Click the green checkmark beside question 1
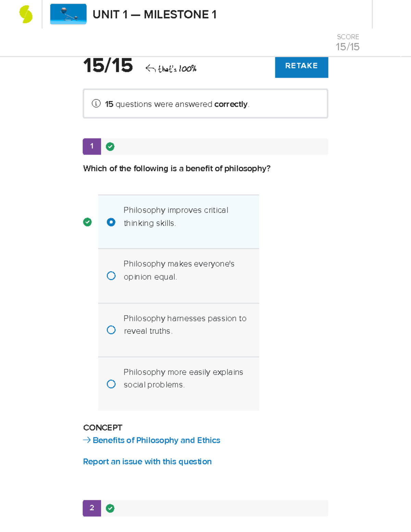Viewport: 411px width, 532px height. pyautogui.click(x=110, y=146)
